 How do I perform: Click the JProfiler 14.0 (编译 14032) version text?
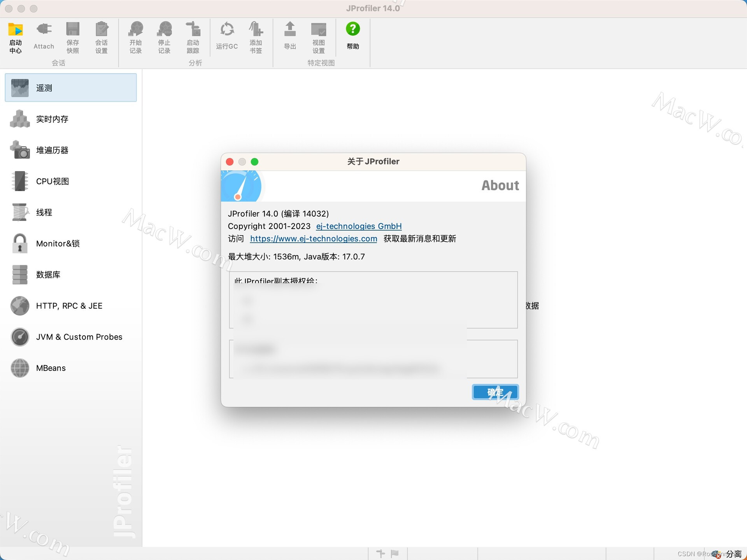(278, 214)
